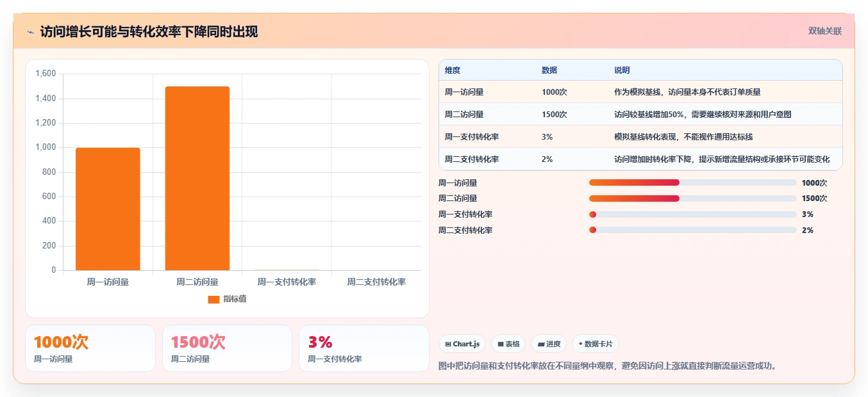Click the 周二支付转化率 x-axis label
Screen dimensions: 868x397
[376, 282]
